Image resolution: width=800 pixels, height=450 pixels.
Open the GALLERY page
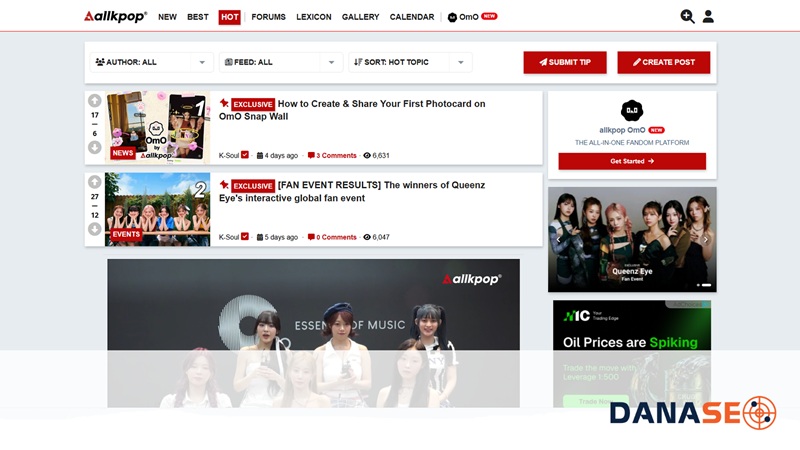[x=361, y=17]
